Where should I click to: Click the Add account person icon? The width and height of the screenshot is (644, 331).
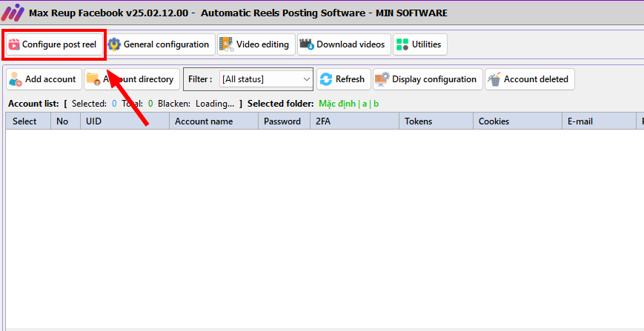16,79
